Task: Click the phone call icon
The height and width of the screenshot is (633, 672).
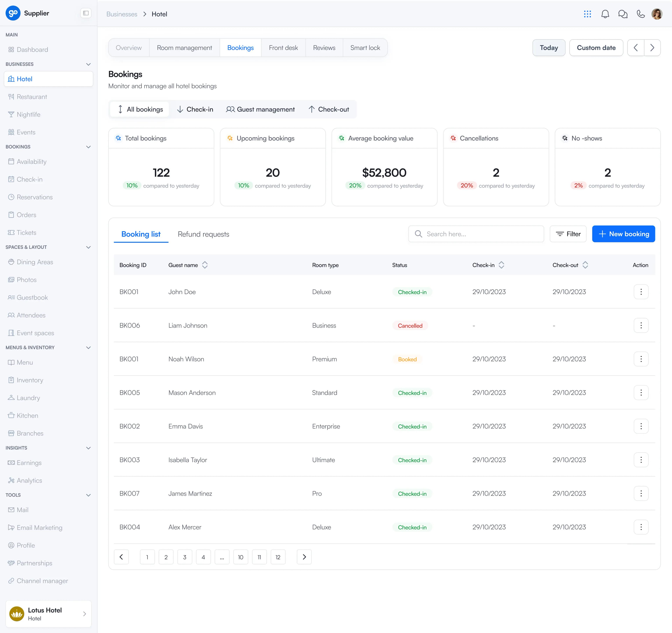Action: 640,14
